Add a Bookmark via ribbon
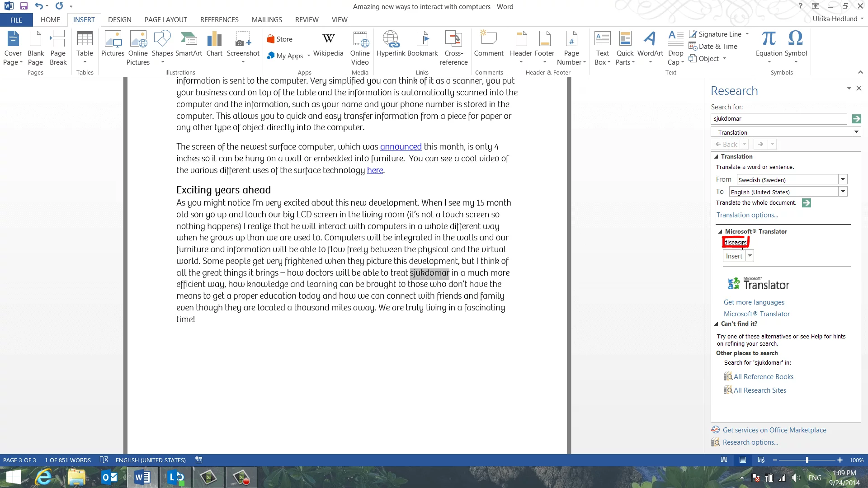The height and width of the screenshot is (488, 868). [x=423, y=45]
